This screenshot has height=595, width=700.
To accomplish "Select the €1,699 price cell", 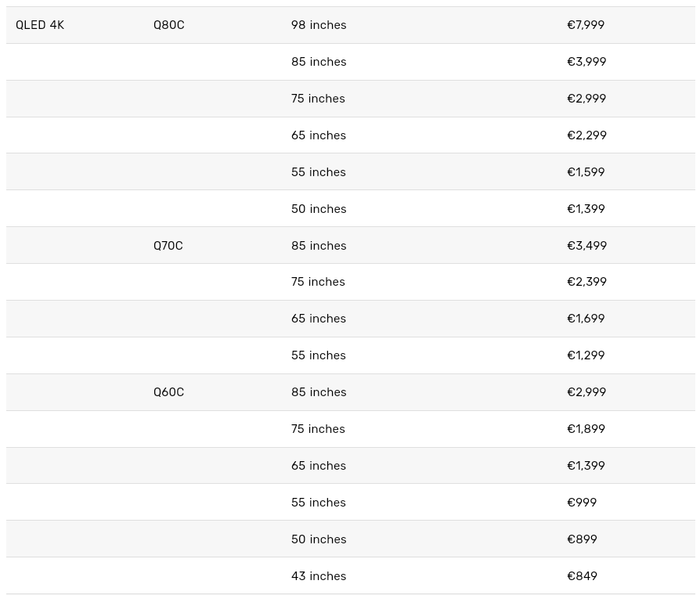I will point(586,319).
